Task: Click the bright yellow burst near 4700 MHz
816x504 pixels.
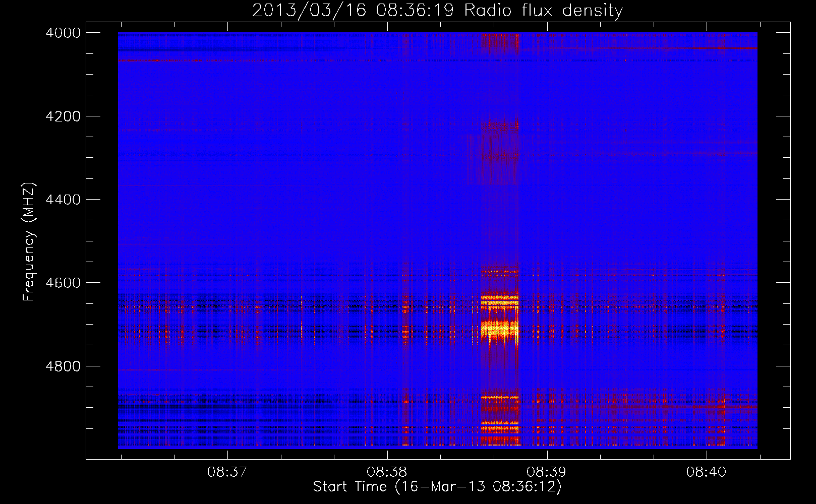Action: (499, 330)
